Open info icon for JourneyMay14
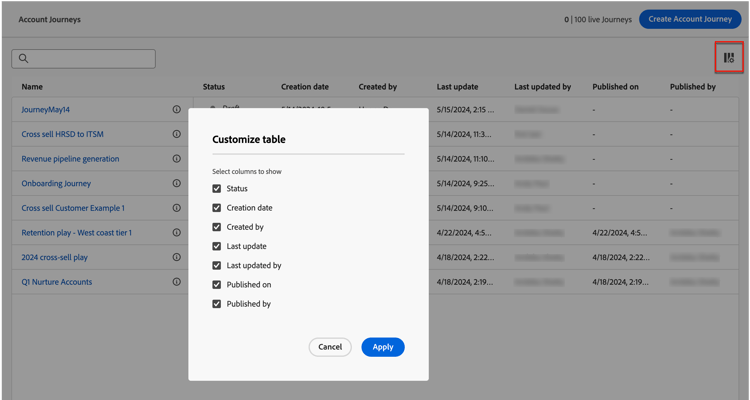This screenshot has width=750, height=400. tap(177, 110)
